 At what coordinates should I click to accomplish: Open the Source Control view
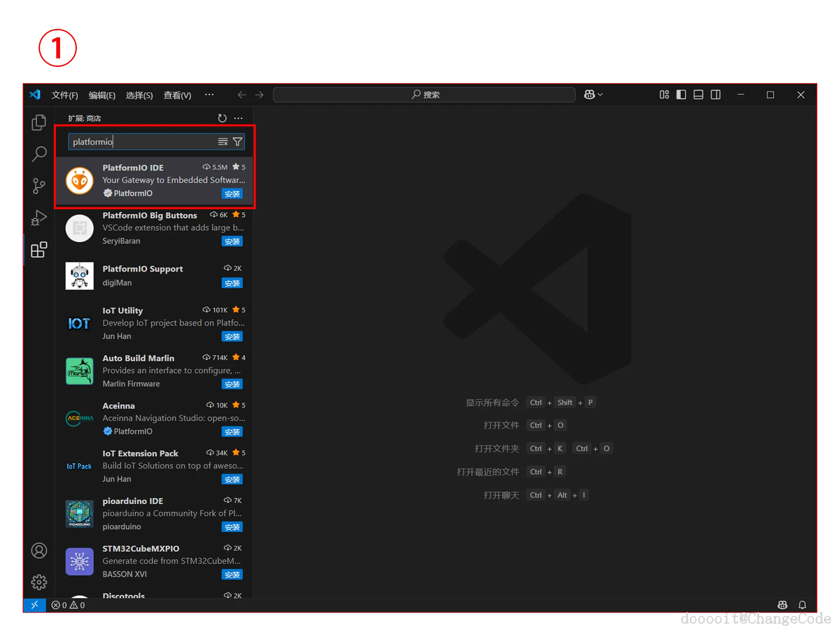coord(39,186)
